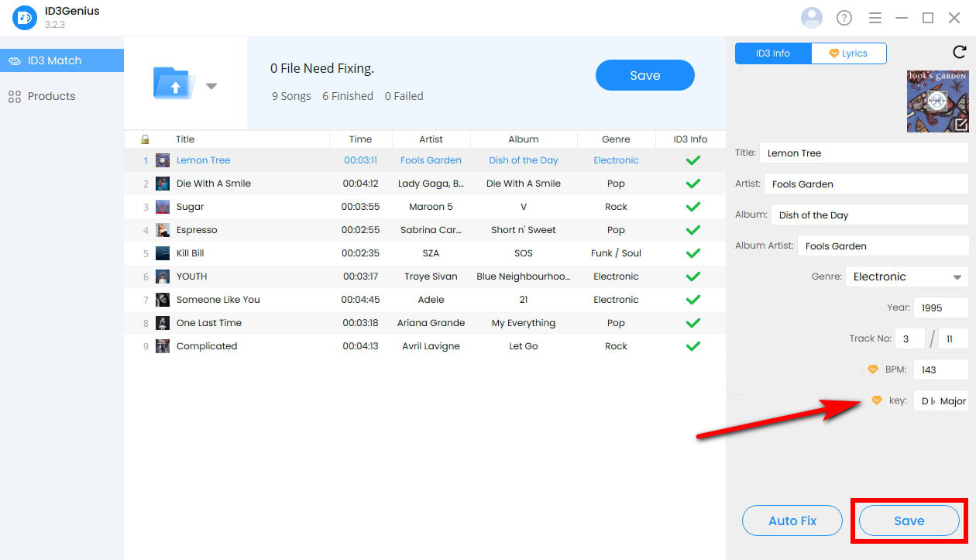This screenshot has height=560, width=976.
Task: Click the Year input field
Action: click(x=940, y=307)
